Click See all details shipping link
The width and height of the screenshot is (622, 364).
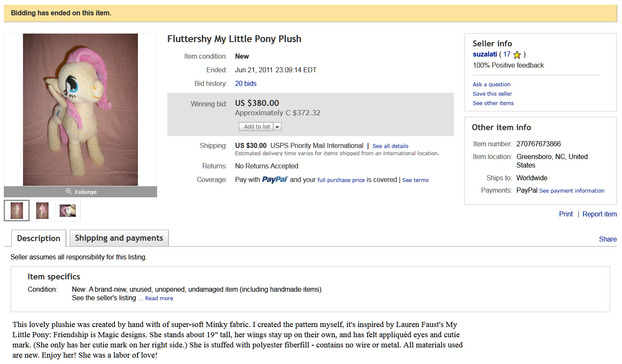[390, 146]
